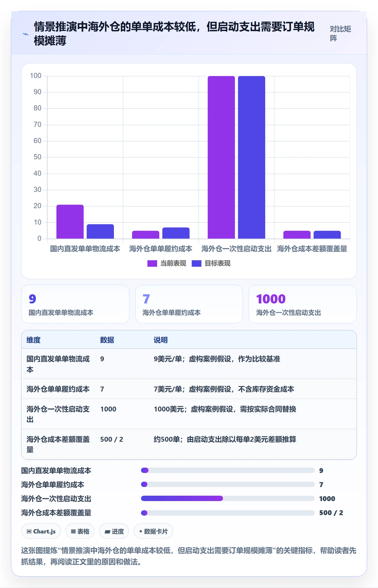The width and height of the screenshot is (378, 588).
Task: Click the 进度 chip bar icon
Action: pyautogui.click(x=107, y=532)
